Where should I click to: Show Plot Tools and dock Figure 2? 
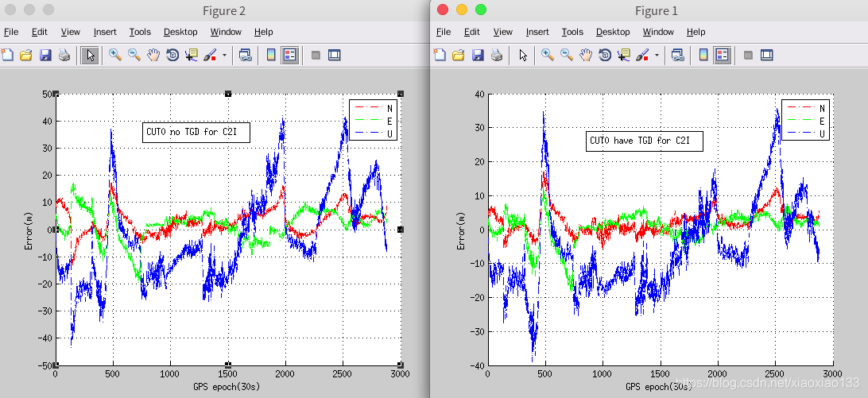(x=335, y=55)
